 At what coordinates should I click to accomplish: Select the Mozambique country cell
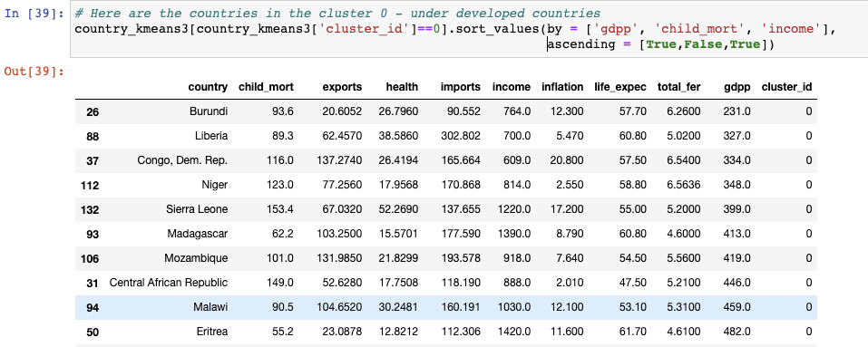(196, 258)
